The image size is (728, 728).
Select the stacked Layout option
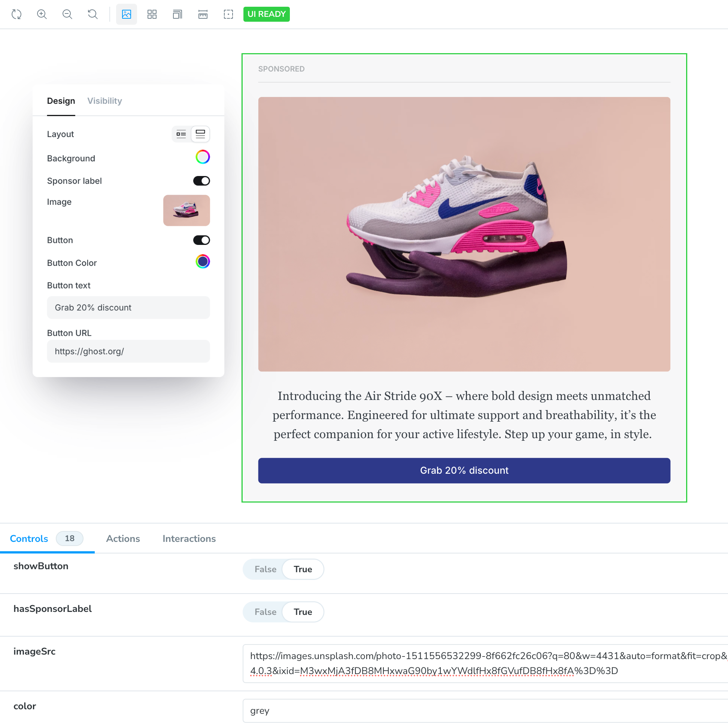pos(200,134)
